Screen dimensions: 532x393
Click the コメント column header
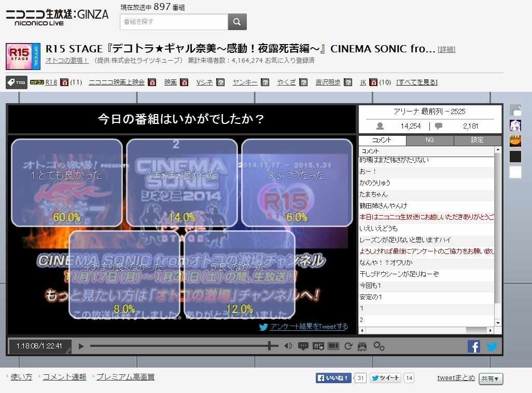(x=427, y=151)
